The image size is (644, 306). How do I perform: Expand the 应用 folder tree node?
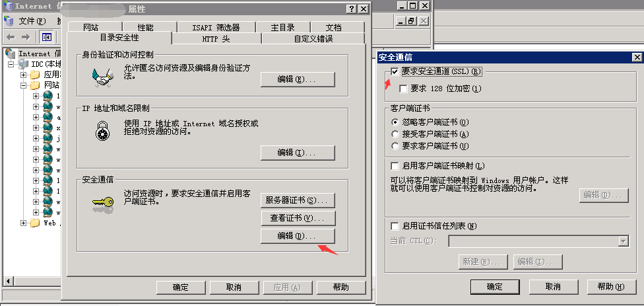click(x=23, y=75)
